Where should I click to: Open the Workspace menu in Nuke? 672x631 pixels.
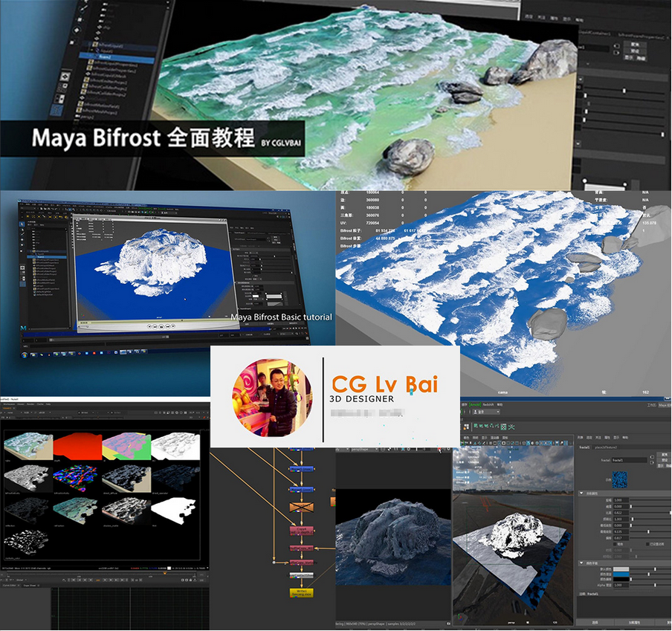click(x=9, y=404)
